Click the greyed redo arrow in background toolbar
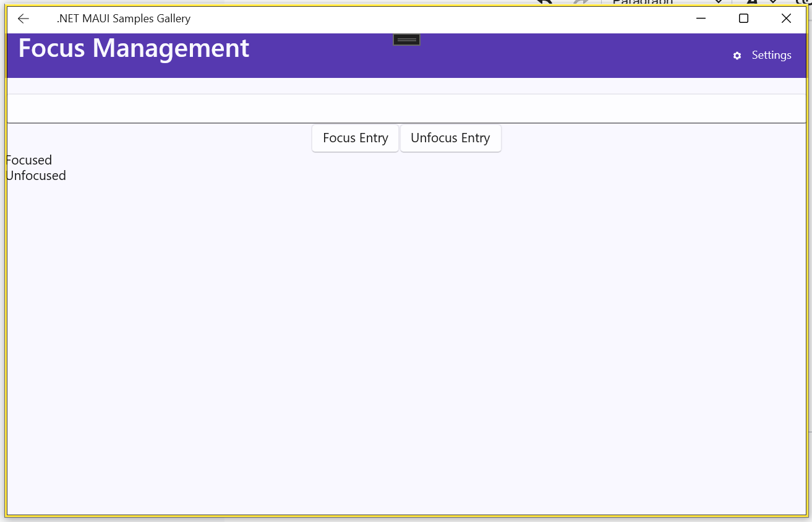The image size is (812, 522). tap(581, 2)
